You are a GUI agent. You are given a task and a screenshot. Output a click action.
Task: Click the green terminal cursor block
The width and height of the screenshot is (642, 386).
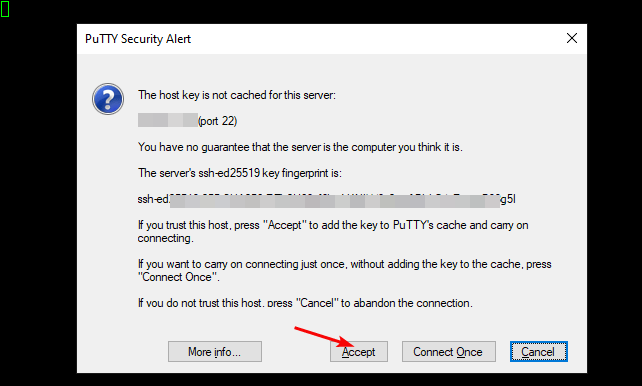click(x=5, y=9)
